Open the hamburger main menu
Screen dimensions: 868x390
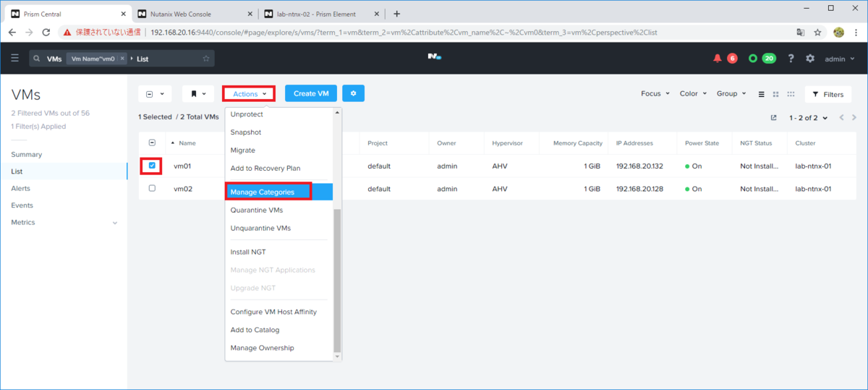pyautogui.click(x=14, y=59)
